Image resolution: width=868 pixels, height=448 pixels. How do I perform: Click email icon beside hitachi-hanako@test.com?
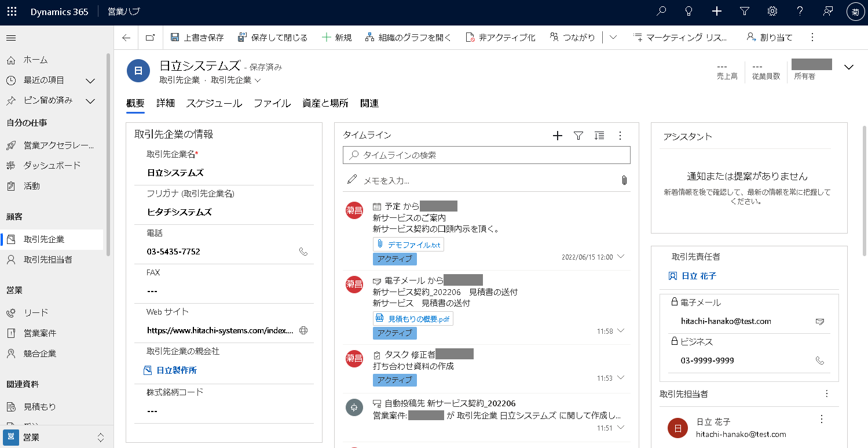pos(819,321)
